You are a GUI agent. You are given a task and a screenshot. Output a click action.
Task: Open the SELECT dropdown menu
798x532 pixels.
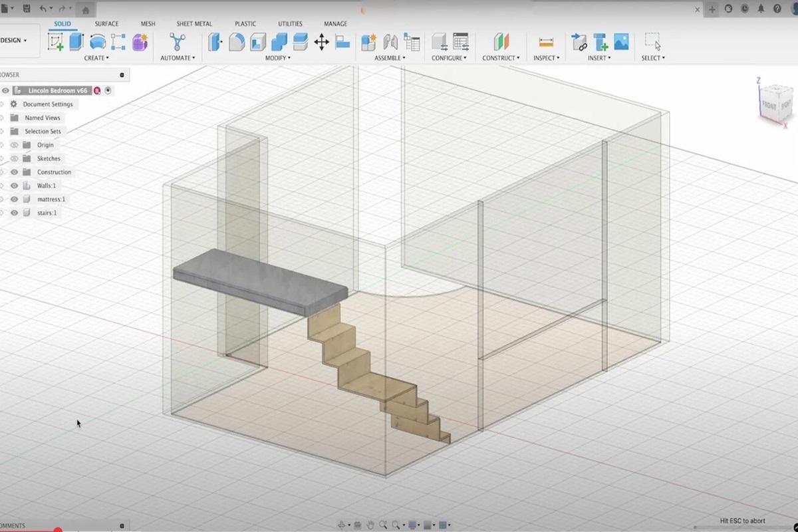pyautogui.click(x=653, y=58)
